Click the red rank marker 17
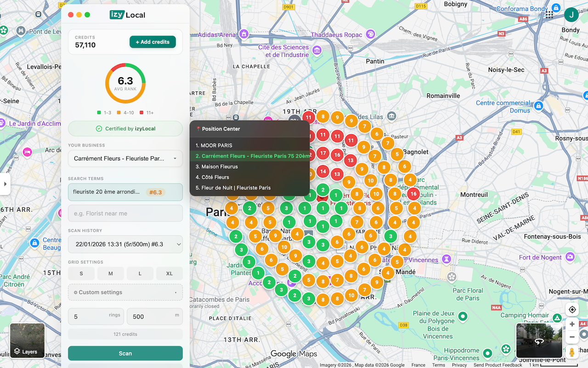This screenshot has width=588, height=368. pyautogui.click(x=323, y=153)
